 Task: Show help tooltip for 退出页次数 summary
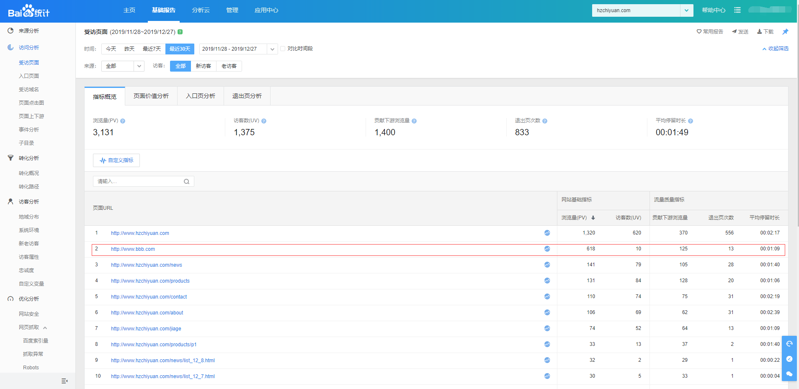pos(545,121)
